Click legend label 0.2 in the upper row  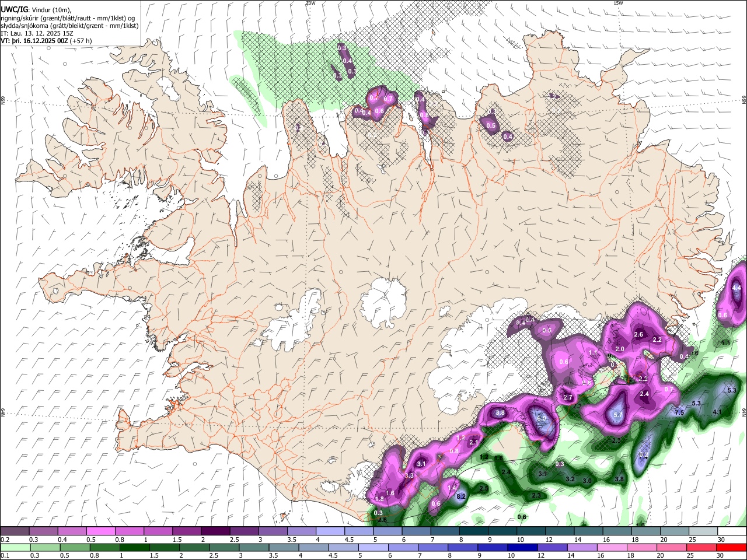[x=5, y=540]
